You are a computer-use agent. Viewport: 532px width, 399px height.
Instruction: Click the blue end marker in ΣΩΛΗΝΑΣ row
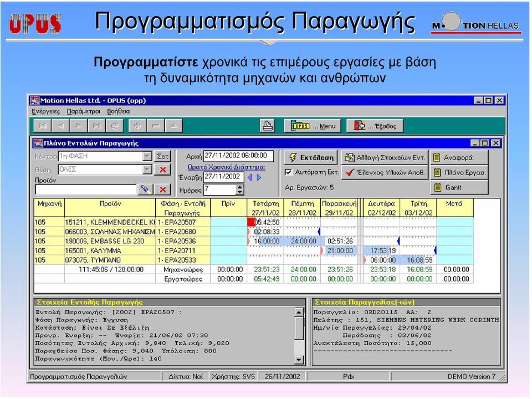319,232
